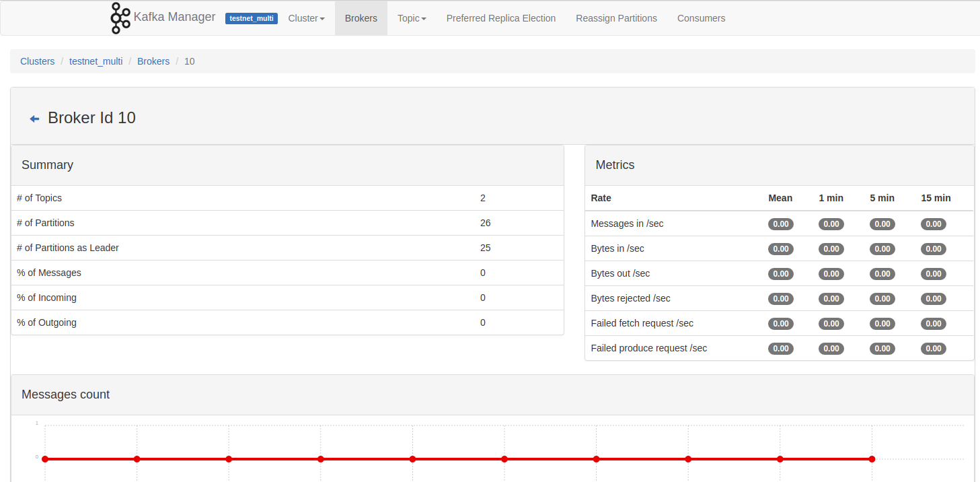Click the "Bytes out /sec" row label
Screen dimensions: 980x482
click(x=620, y=273)
